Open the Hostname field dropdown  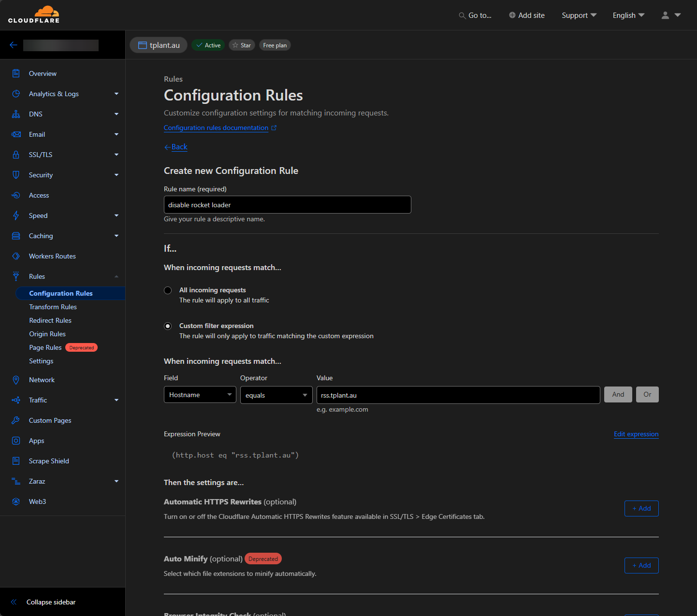(x=200, y=395)
